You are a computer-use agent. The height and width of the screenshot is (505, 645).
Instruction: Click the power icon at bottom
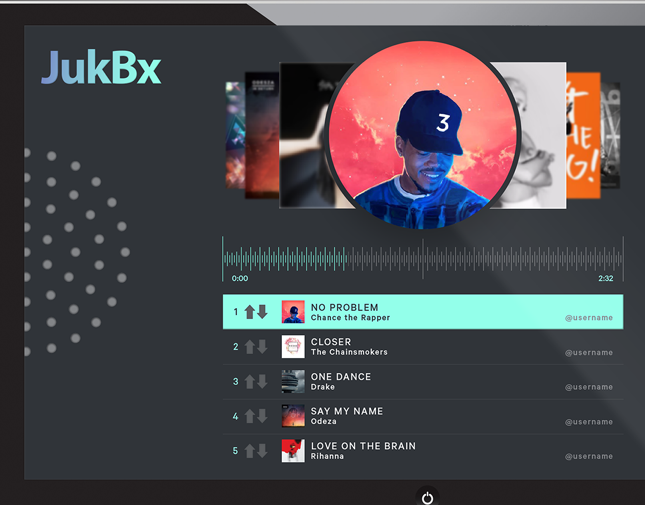427,498
